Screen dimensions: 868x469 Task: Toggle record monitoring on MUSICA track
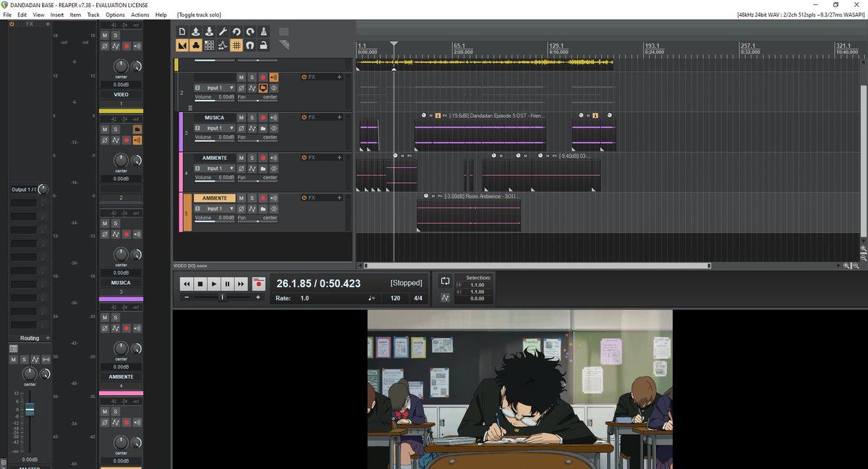click(x=274, y=117)
